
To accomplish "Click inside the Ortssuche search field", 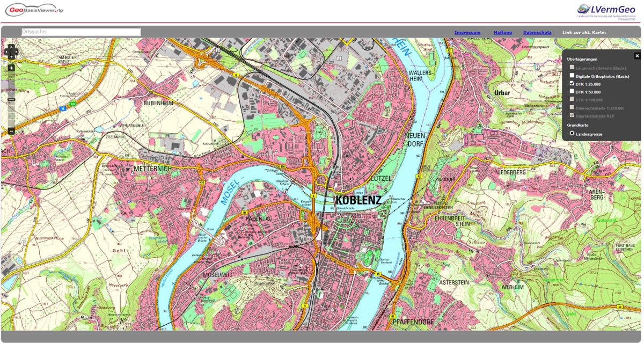I will (79, 32).
